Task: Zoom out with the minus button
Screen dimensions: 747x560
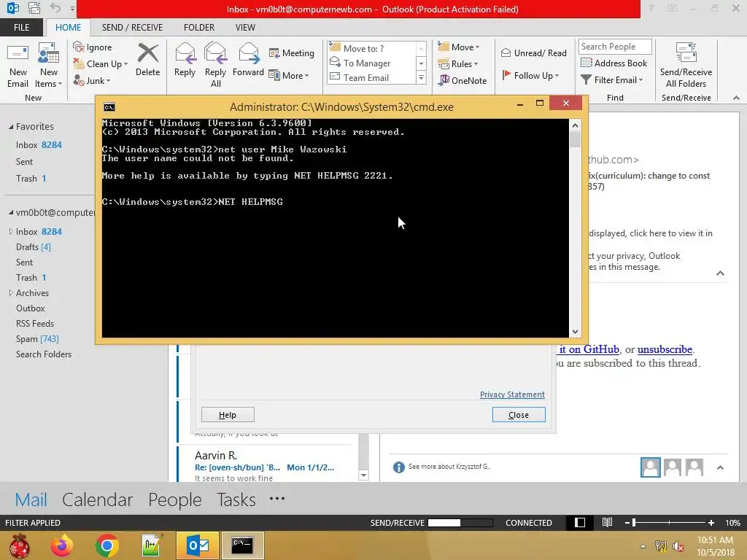Action: point(627,523)
